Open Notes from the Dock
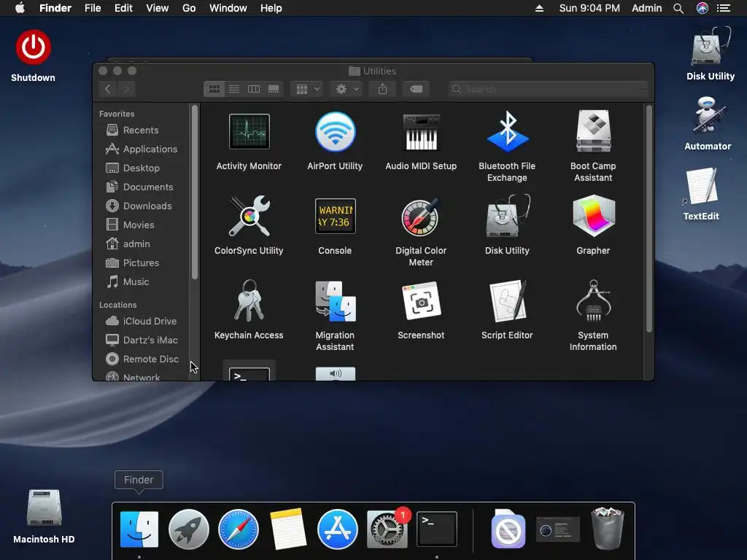747x560 pixels. [x=287, y=529]
